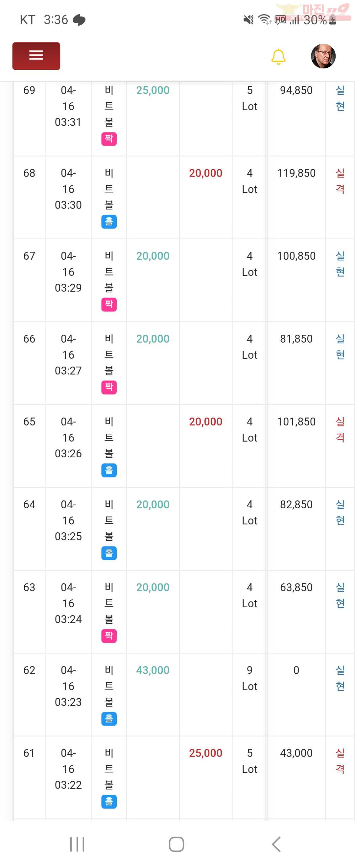Tap row number 65

pos(29,422)
